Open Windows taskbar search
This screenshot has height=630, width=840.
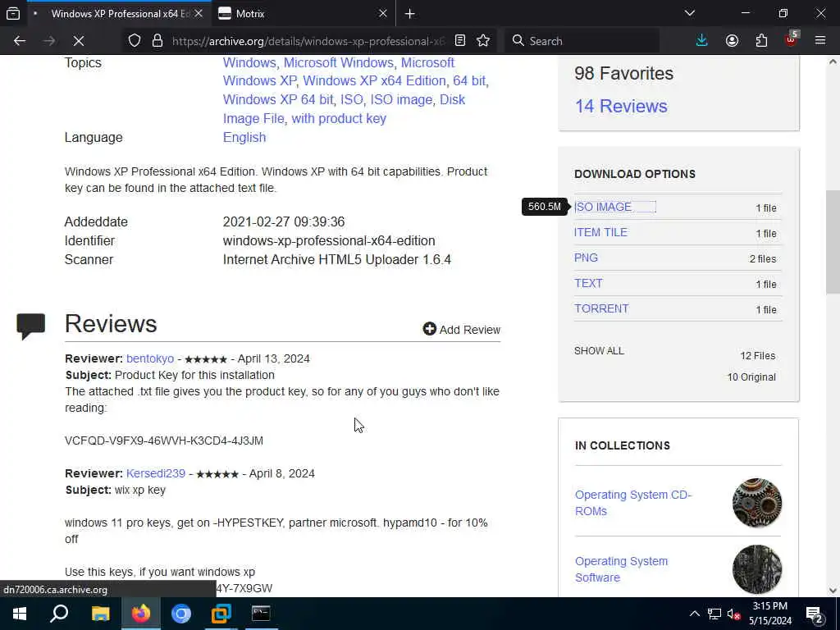[59, 614]
